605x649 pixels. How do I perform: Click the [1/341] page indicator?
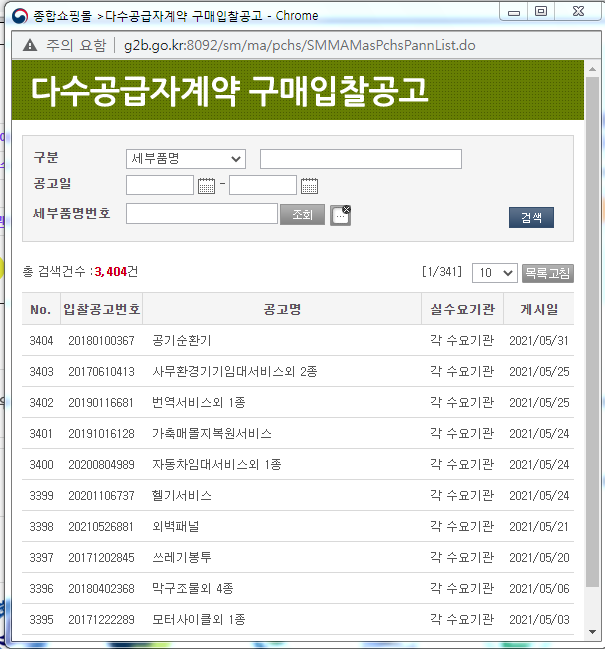coord(442,272)
